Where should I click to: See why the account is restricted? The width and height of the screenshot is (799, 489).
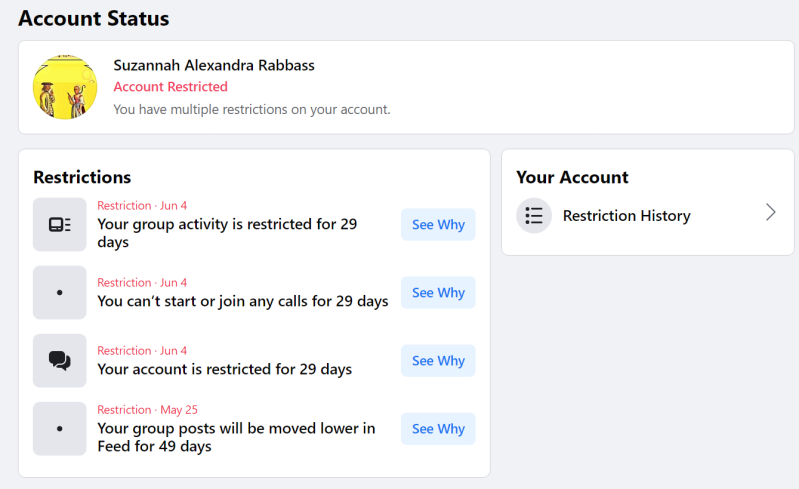(x=438, y=361)
